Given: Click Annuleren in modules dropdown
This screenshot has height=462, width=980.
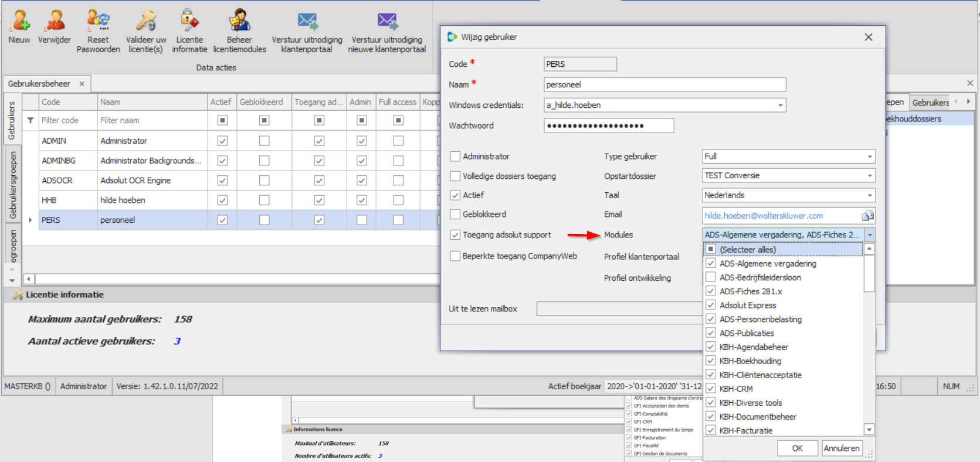Looking at the screenshot, I should [842, 448].
